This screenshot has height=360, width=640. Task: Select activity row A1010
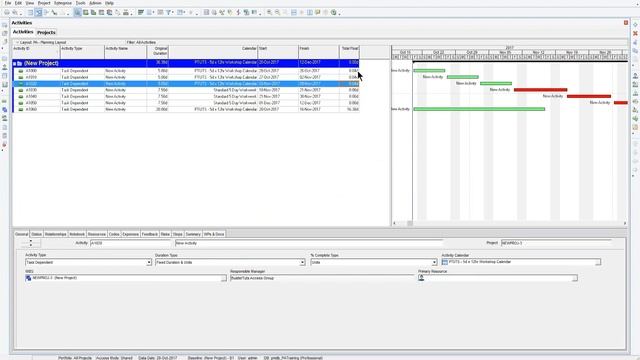tap(186, 77)
